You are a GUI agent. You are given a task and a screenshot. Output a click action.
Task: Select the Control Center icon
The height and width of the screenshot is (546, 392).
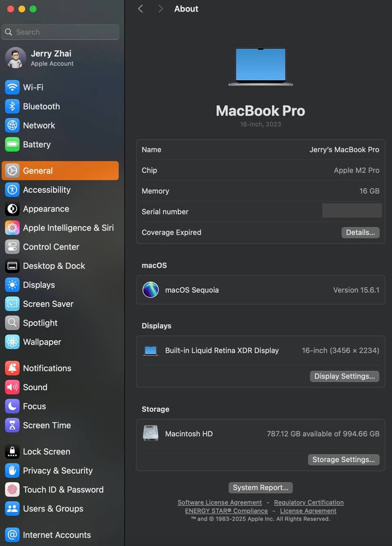point(12,247)
